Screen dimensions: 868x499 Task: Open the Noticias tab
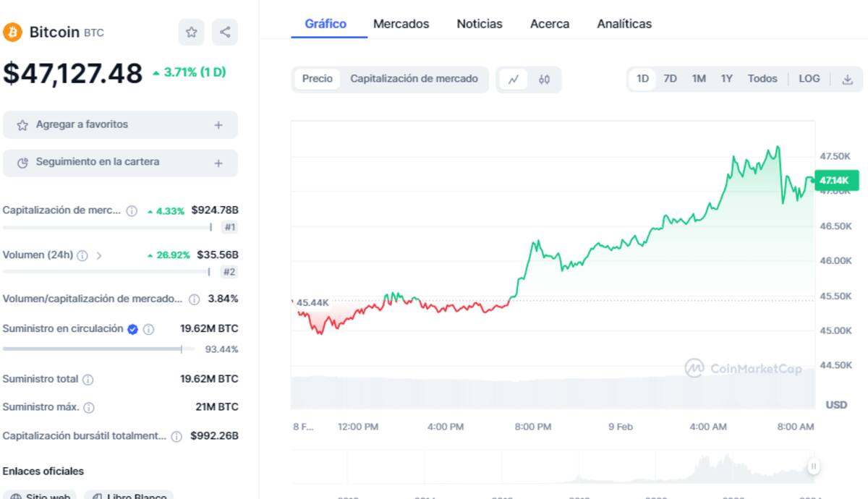click(x=479, y=24)
